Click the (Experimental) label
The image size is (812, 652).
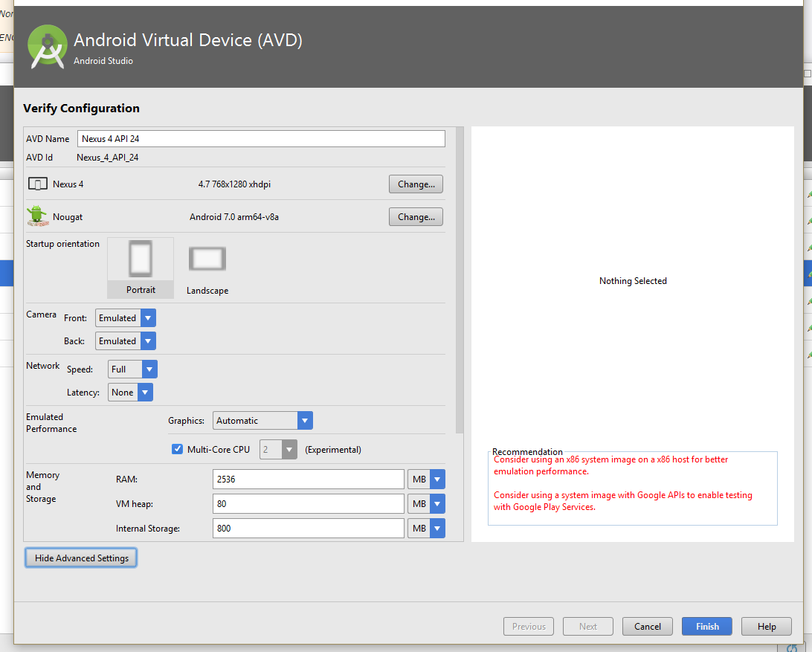point(333,450)
